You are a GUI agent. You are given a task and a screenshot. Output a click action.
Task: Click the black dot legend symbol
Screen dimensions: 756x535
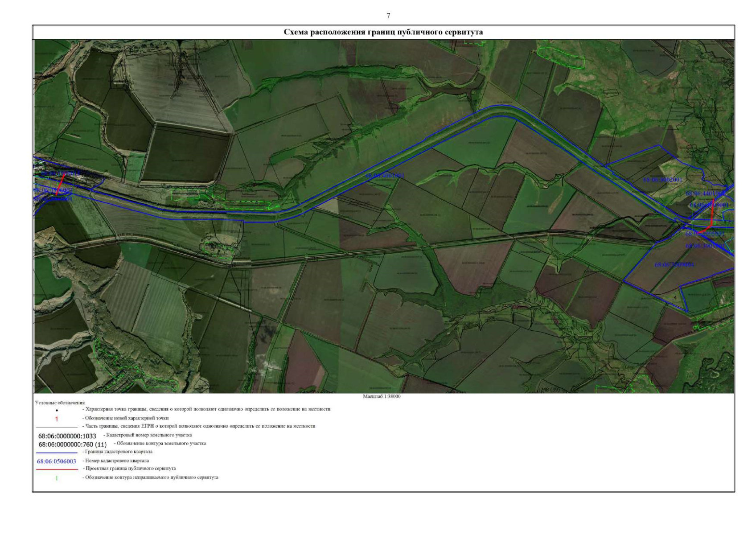57,410
